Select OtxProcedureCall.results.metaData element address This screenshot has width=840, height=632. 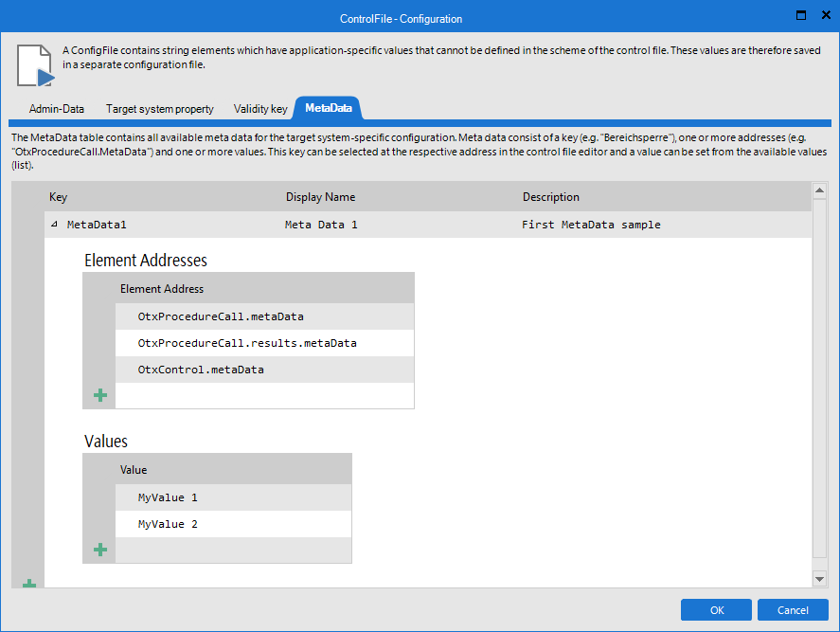(x=246, y=343)
